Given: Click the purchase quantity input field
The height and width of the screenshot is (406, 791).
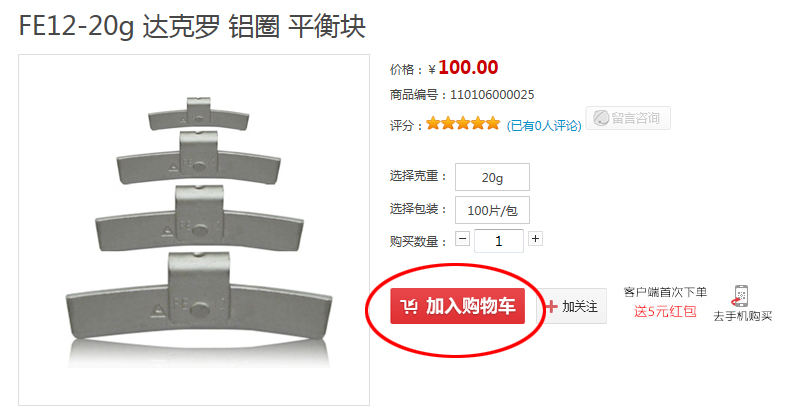Looking at the screenshot, I should pos(498,241).
